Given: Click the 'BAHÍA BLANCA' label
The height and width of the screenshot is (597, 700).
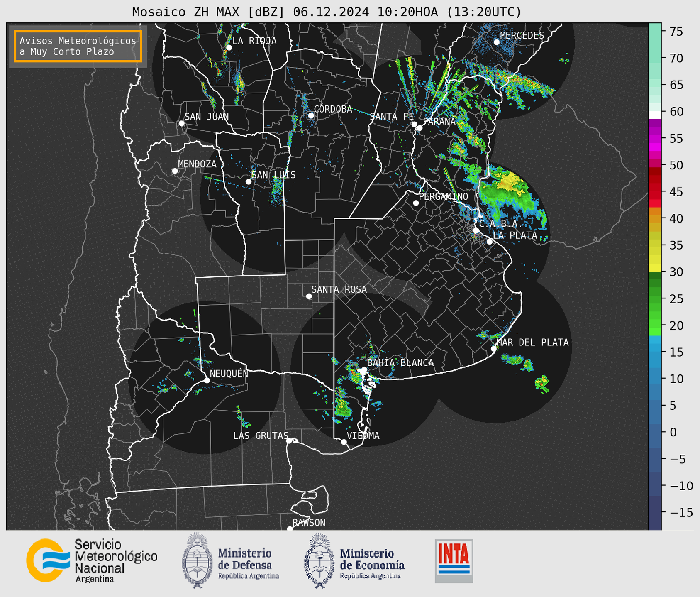Looking at the screenshot, I should click(x=400, y=363).
